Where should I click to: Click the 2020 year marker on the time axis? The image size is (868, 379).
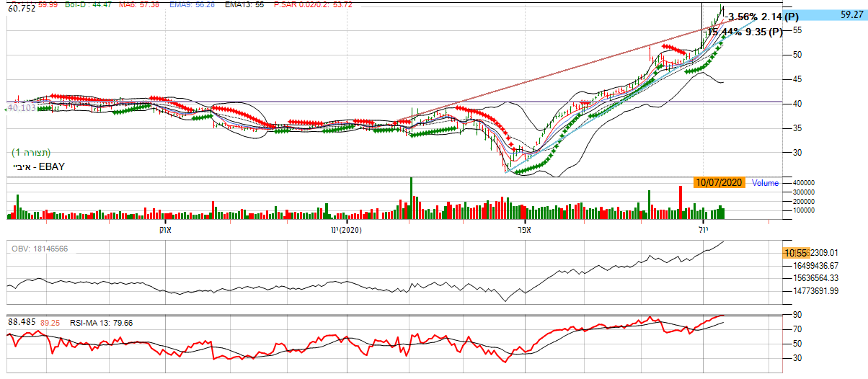pos(350,230)
